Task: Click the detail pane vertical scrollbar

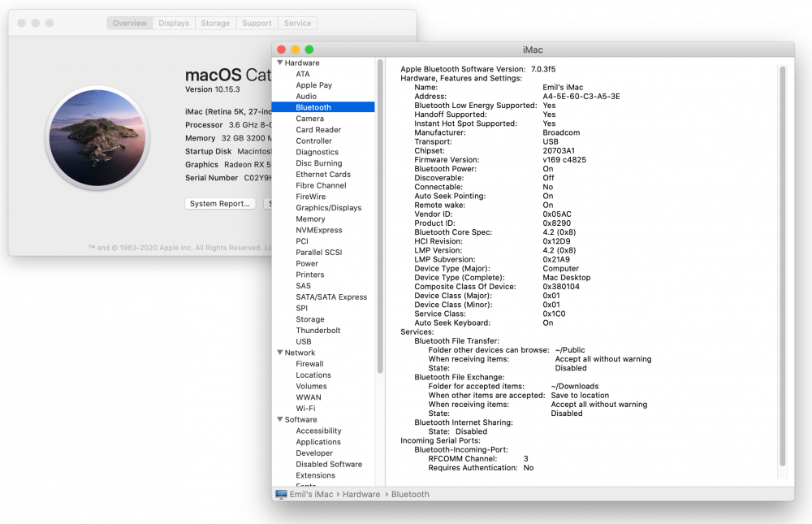Action: pyautogui.click(x=783, y=266)
